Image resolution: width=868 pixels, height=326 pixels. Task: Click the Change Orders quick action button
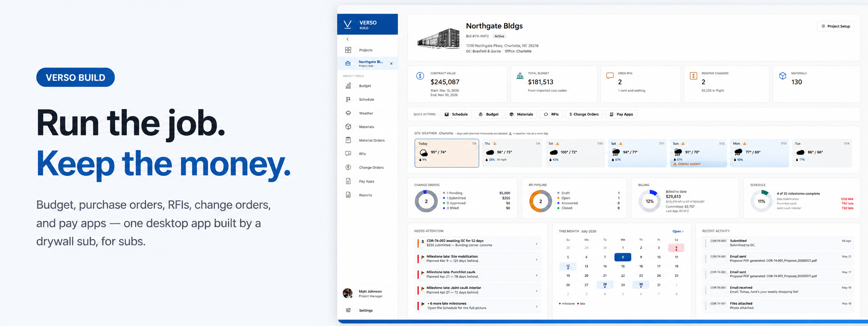(x=584, y=114)
